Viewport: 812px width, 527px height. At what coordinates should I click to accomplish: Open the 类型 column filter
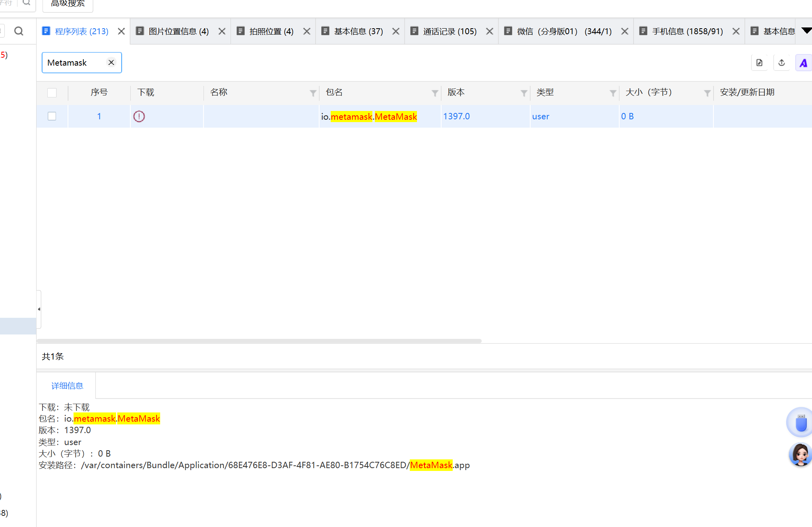[613, 93]
